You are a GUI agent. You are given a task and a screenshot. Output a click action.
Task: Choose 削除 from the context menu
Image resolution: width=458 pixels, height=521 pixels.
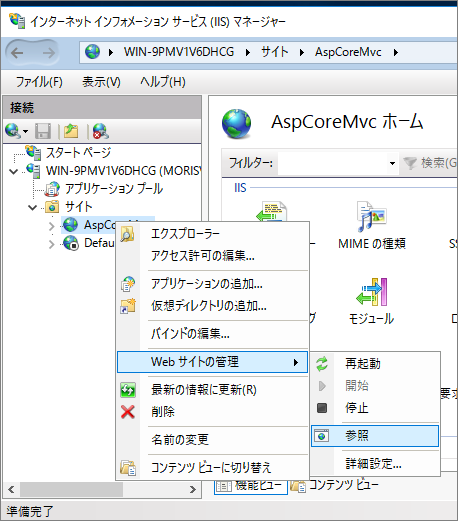[x=212, y=412]
